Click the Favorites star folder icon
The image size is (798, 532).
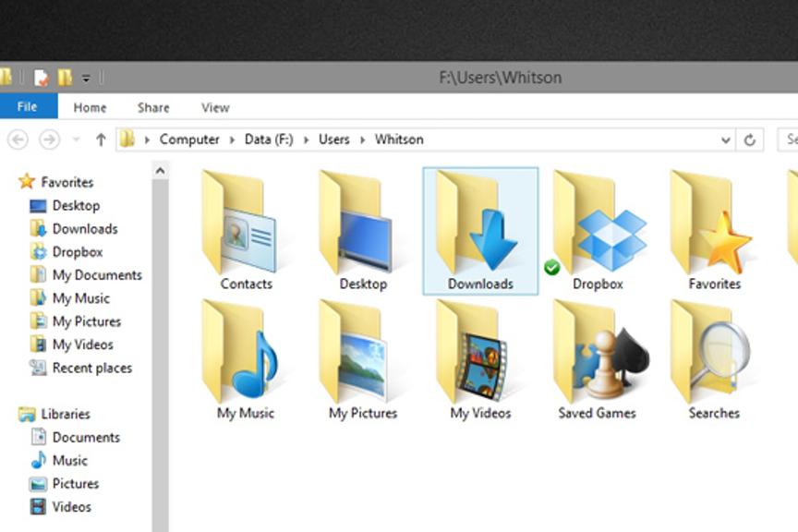[x=714, y=226]
